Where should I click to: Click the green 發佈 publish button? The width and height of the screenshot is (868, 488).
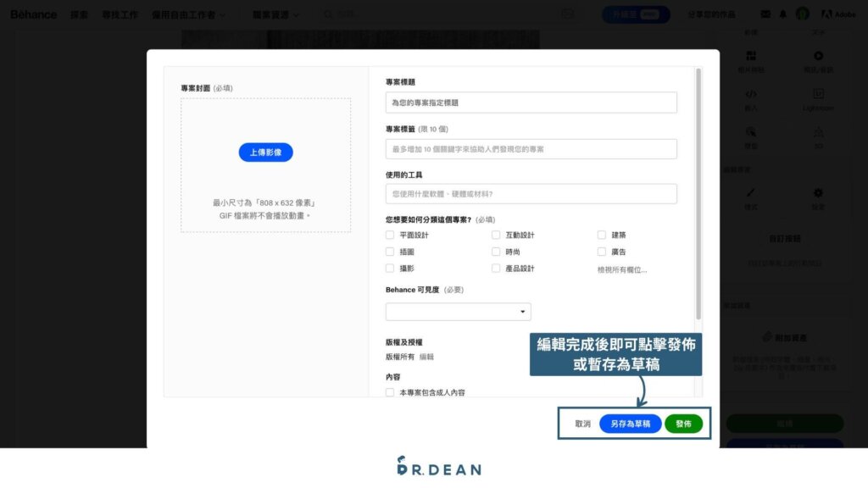[x=683, y=423]
